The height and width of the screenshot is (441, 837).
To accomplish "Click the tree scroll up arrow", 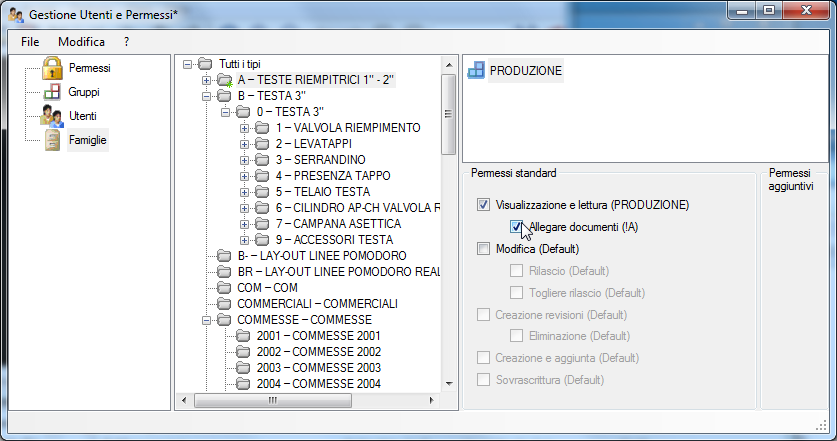I will [x=448, y=65].
